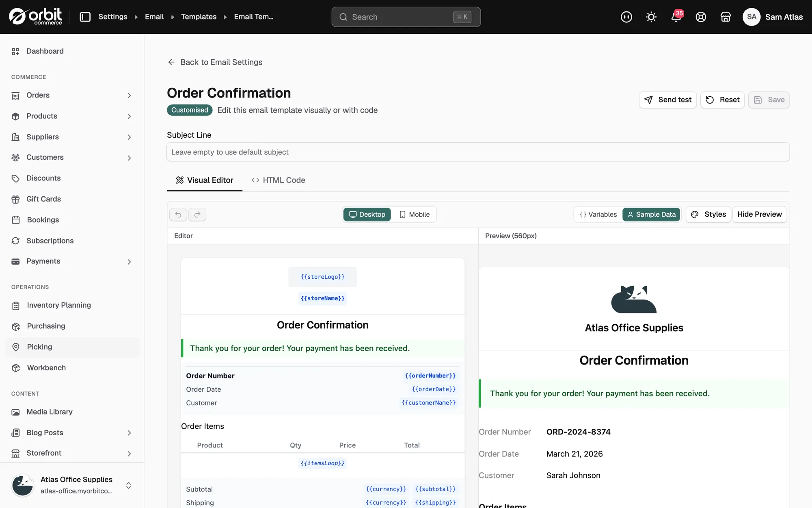Click the Dashboard grid icon
Screen dimensions: 812x508
click(15, 51)
